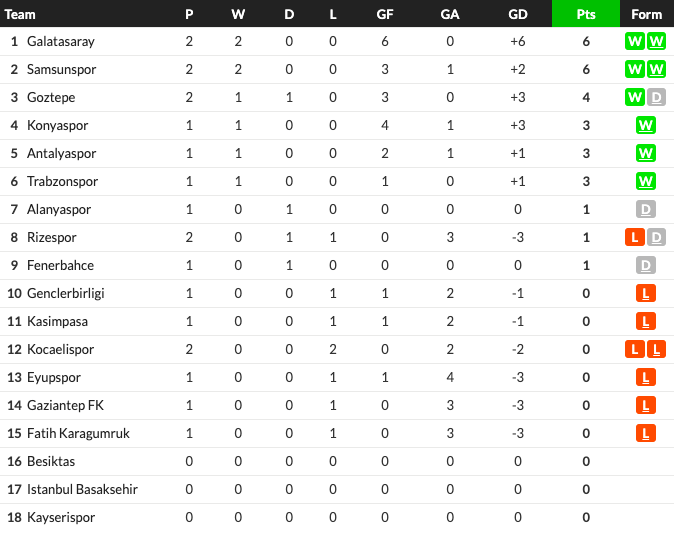Click Fenerbahce's grey D form badge
Viewport: 675px width, 541px height.
pyautogui.click(x=646, y=265)
